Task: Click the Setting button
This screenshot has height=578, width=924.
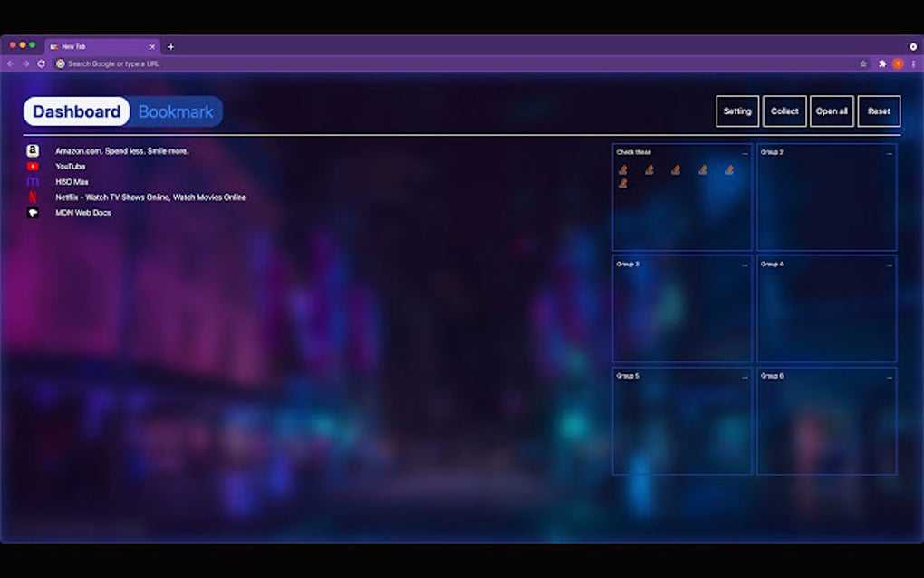Action: (737, 111)
